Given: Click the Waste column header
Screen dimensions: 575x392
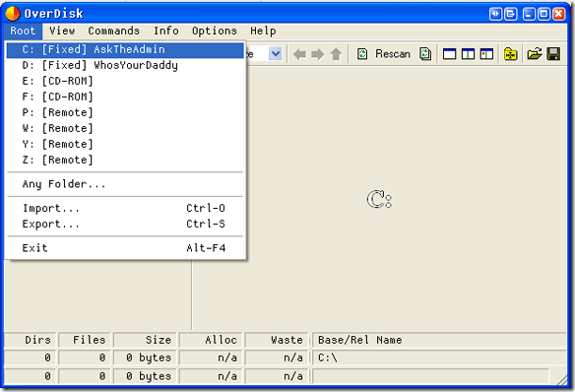Looking at the screenshot, I should [x=277, y=340].
